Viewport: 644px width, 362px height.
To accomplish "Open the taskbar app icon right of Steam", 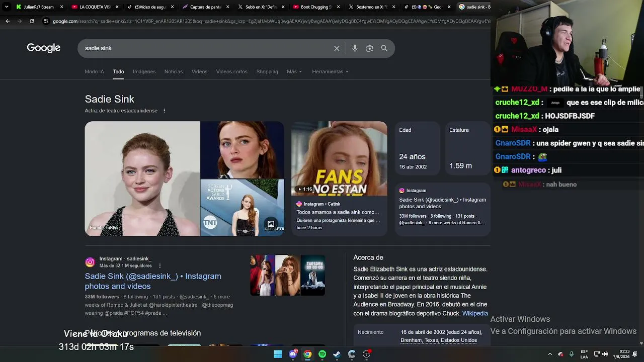I will click(352, 354).
